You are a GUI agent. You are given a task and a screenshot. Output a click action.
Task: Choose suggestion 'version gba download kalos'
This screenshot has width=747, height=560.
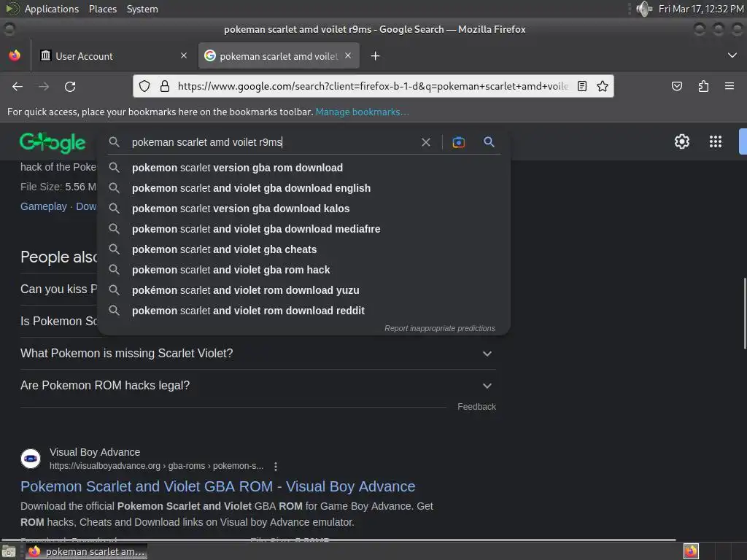click(304, 209)
